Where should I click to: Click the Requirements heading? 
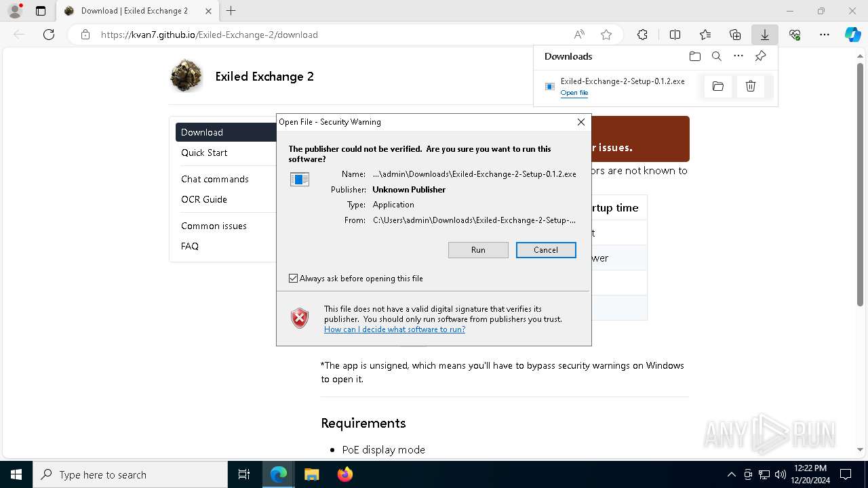pyautogui.click(x=363, y=423)
